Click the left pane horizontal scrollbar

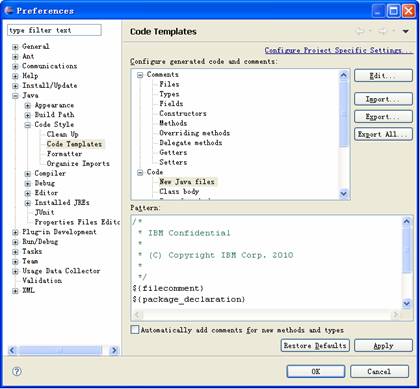point(63,350)
